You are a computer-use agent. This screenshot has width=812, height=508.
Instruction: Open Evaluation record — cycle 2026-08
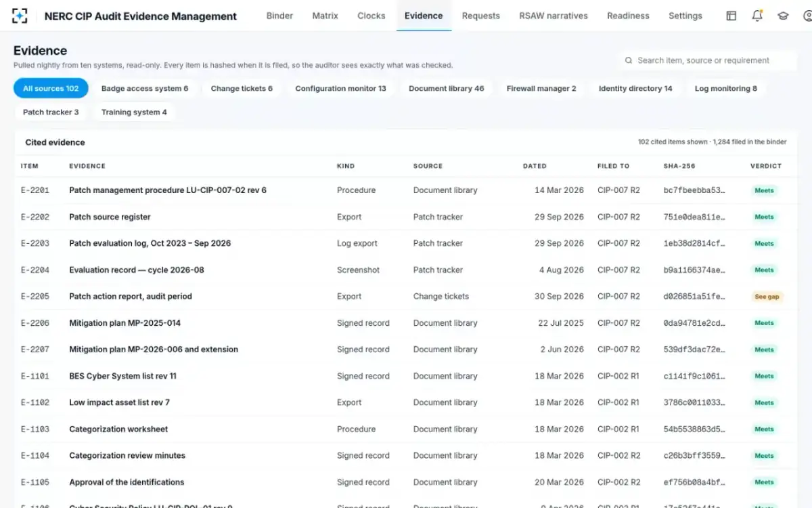click(x=137, y=270)
